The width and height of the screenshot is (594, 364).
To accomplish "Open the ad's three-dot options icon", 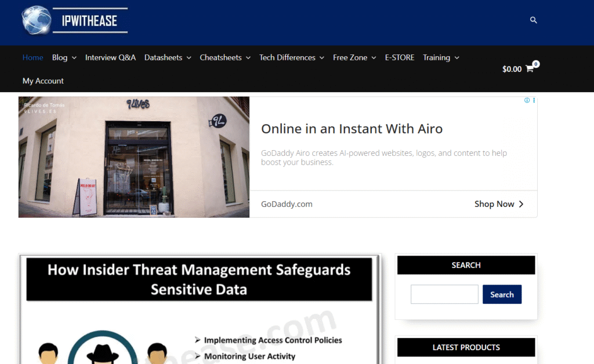I will pos(534,100).
